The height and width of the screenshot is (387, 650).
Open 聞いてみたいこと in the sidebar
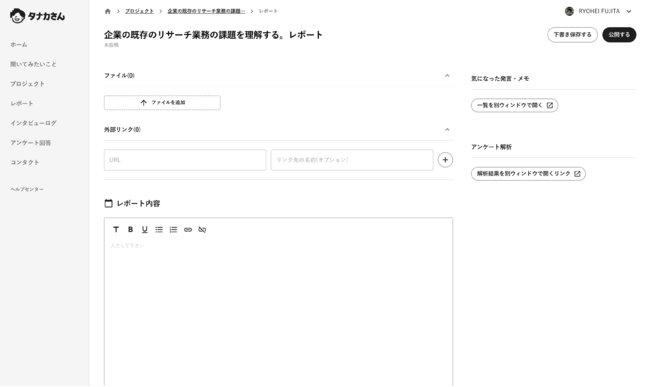pos(33,64)
